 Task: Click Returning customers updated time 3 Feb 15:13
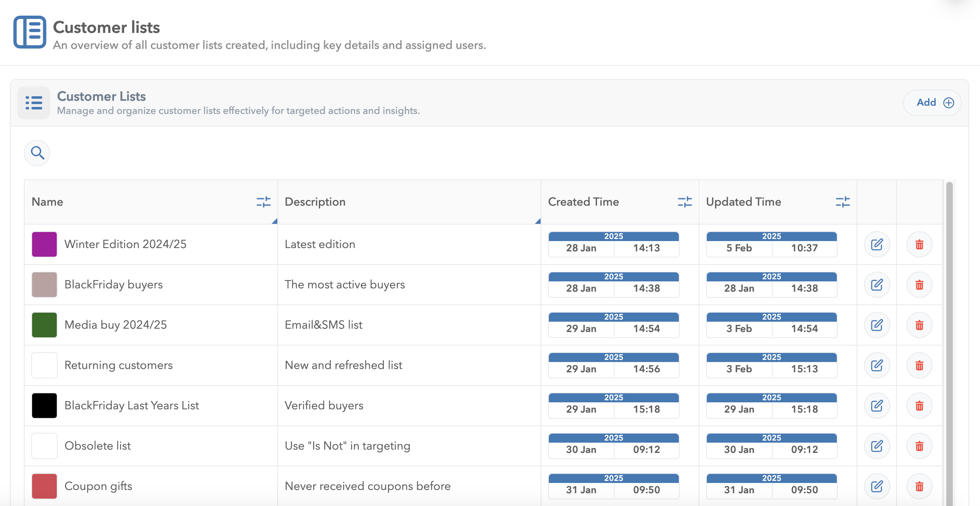pyautogui.click(x=771, y=365)
